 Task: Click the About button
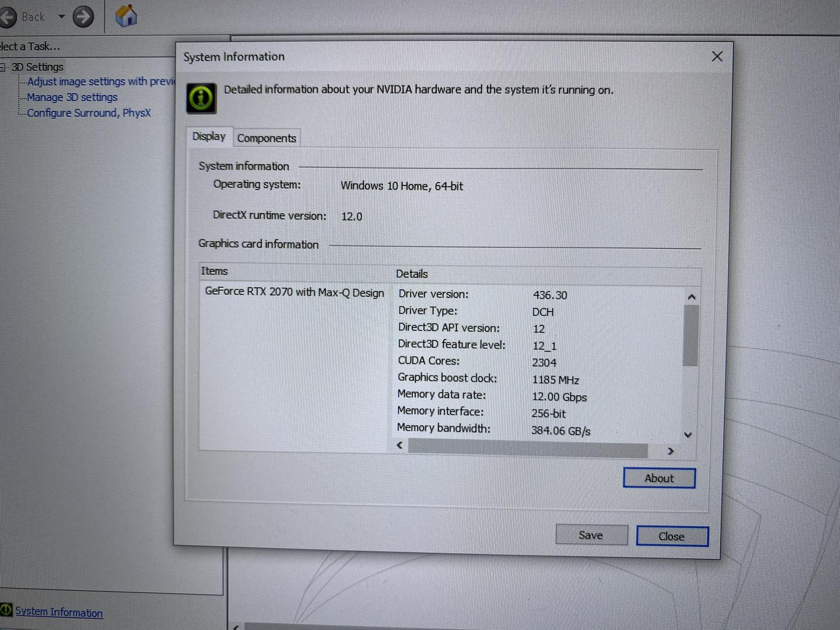tap(659, 478)
